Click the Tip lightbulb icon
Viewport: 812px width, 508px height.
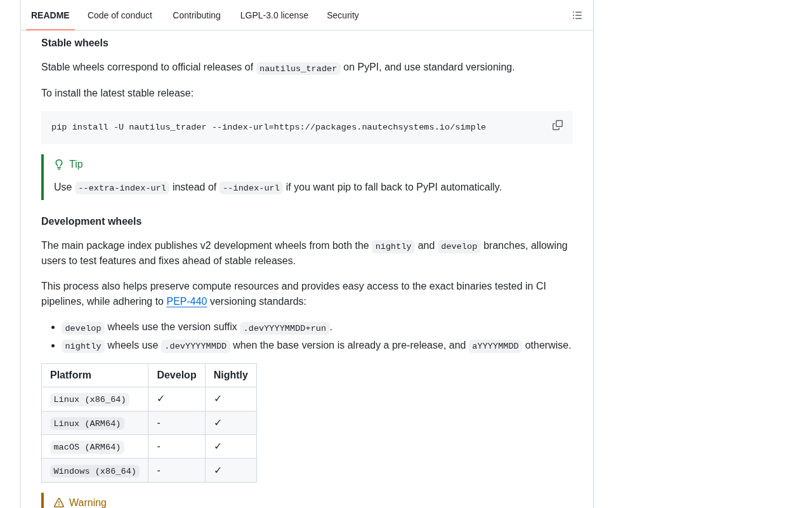(x=59, y=164)
